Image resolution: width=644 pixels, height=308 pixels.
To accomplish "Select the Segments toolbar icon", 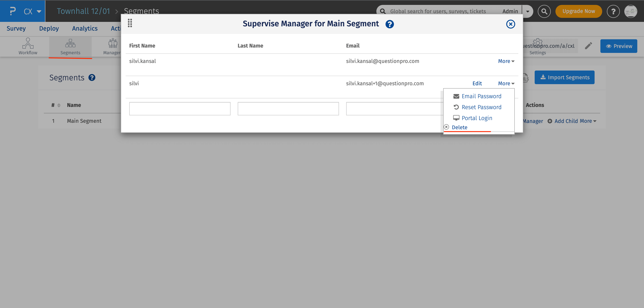I will 70,46.
